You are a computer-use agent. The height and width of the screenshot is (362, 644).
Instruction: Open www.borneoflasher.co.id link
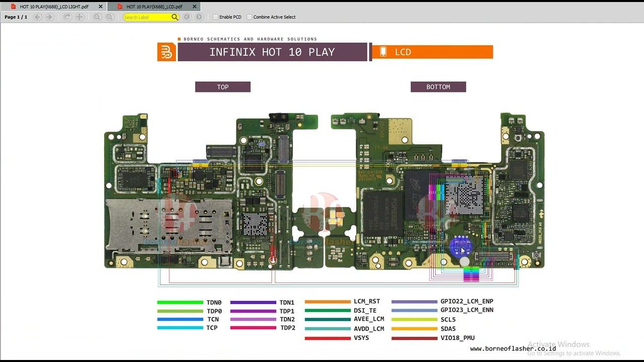tap(513, 348)
